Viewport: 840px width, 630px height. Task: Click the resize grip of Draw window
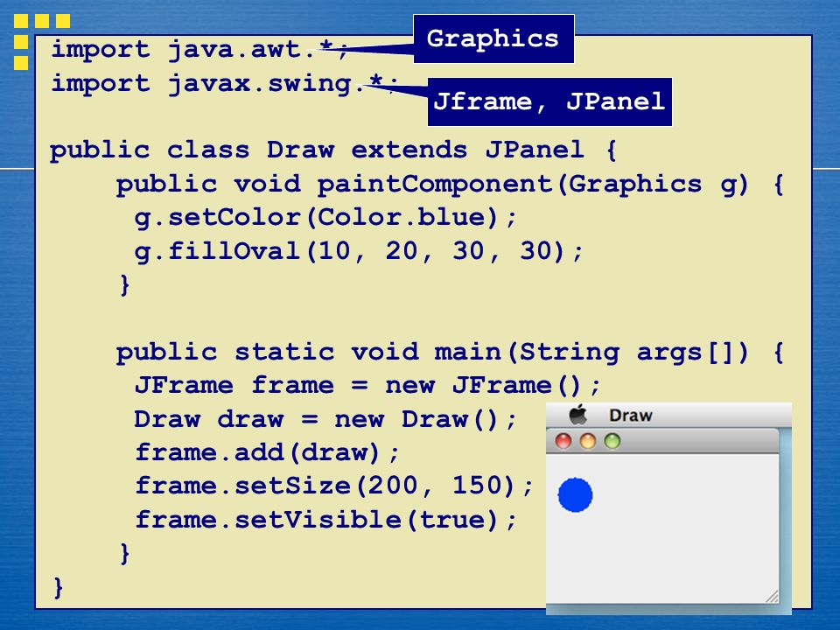[772, 597]
